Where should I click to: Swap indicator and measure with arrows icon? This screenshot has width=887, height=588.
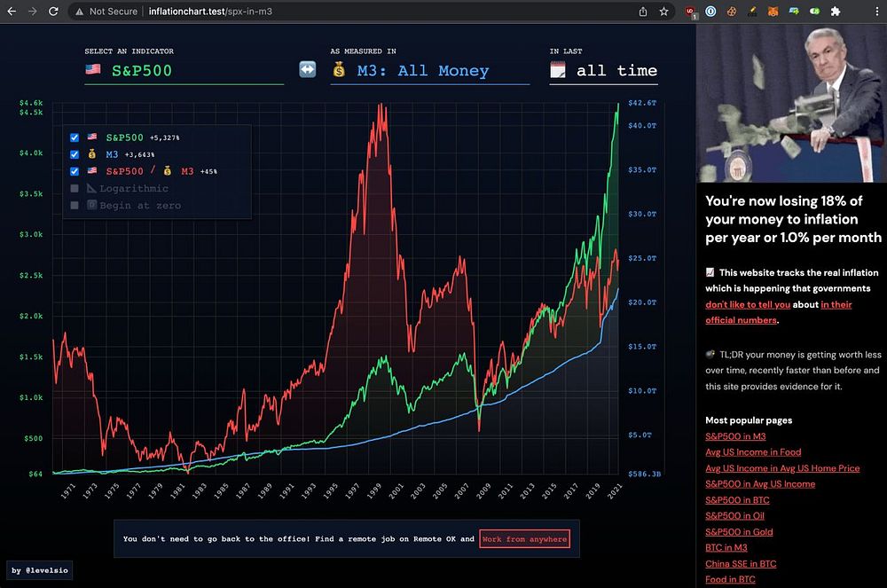307,69
